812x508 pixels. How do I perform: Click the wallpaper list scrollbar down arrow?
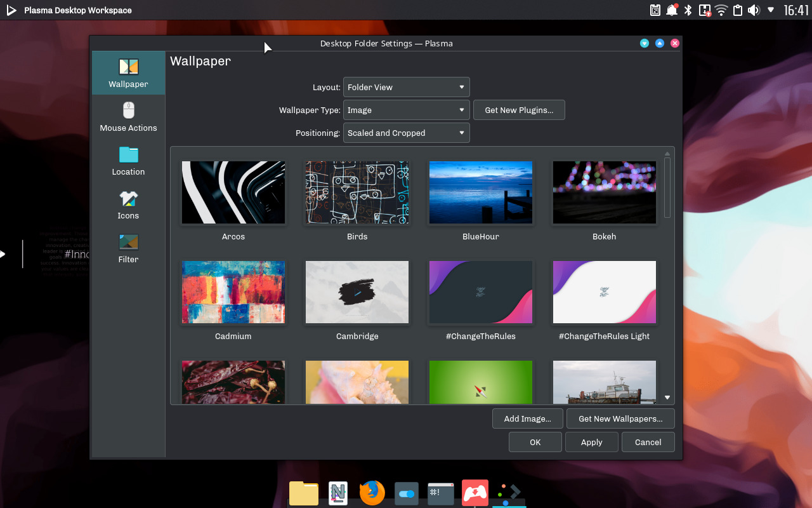(667, 396)
